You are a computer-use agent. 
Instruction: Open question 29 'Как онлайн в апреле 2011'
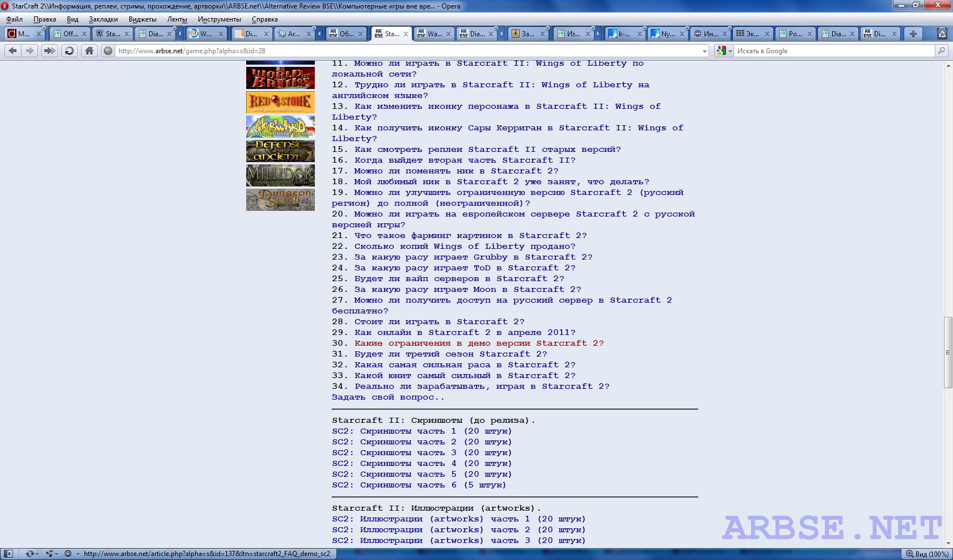(465, 333)
